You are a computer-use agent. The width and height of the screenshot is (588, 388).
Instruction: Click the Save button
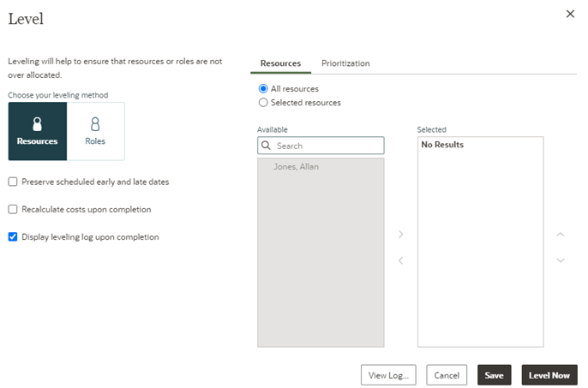click(494, 375)
